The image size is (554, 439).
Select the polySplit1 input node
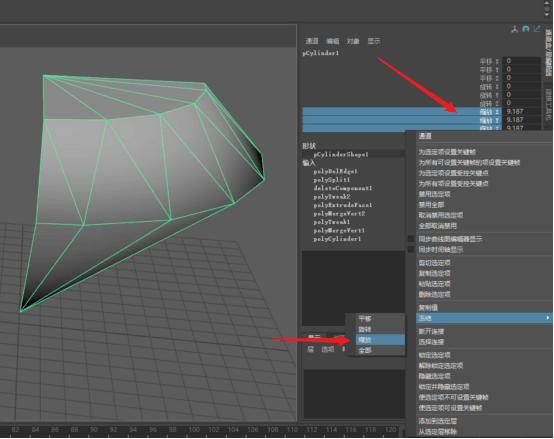(x=331, y=180)
